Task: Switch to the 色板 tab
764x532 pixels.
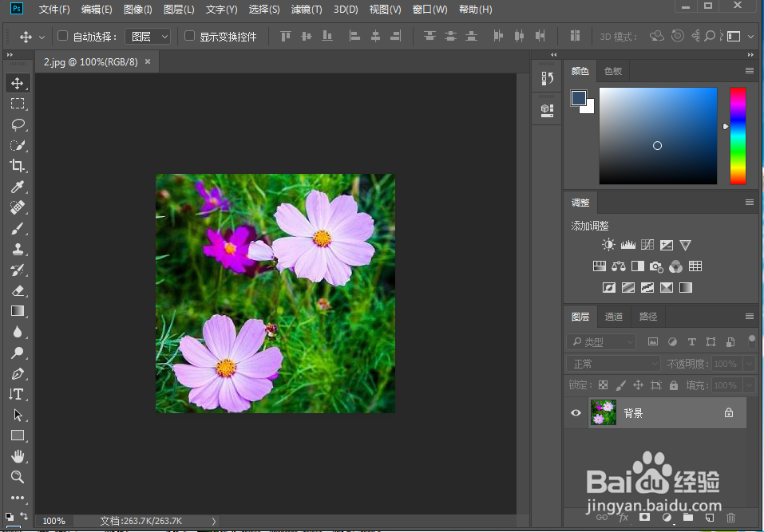Action: pyautogui.click(x=612, y=71)
